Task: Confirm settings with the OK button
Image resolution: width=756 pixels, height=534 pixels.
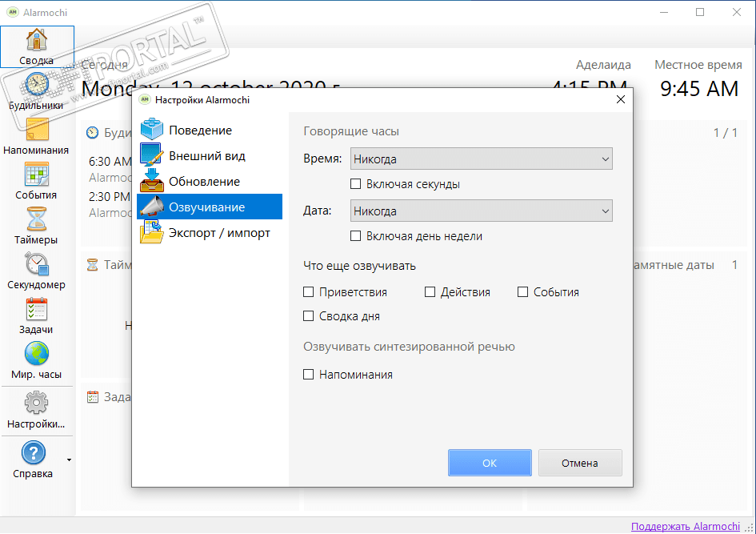Action: click(x=490, y=463)
